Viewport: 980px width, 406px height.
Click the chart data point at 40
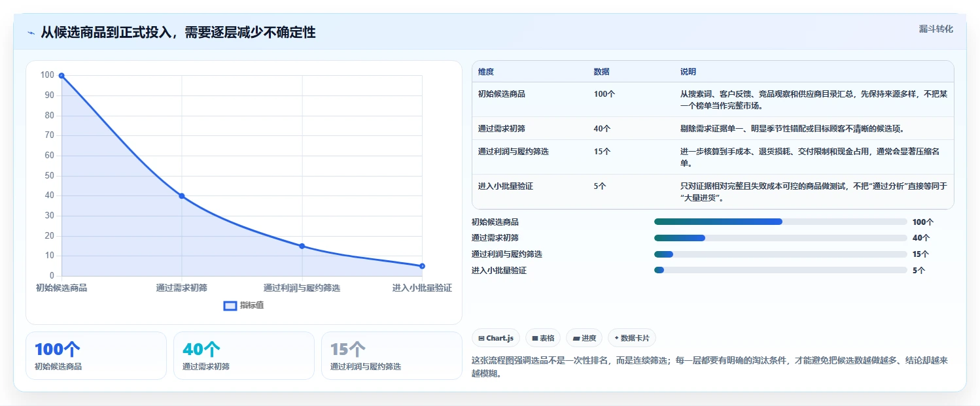click(x=182, y=196)
